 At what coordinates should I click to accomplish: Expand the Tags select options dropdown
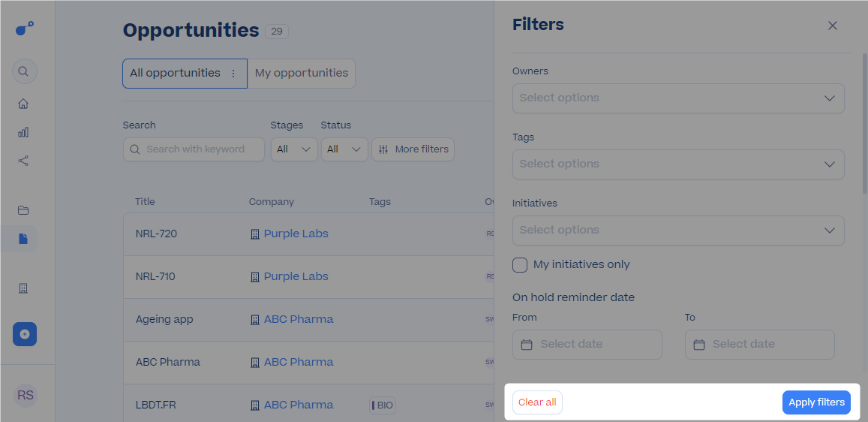(x=678, y=164)
